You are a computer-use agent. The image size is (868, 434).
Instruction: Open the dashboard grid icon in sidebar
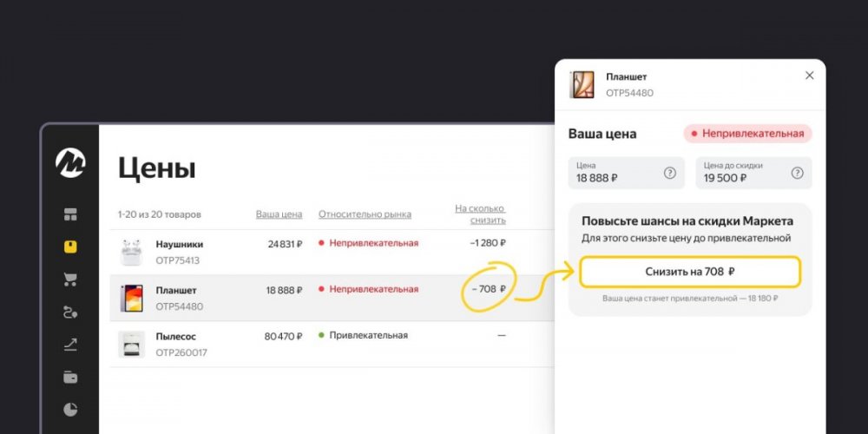[70, 214]
